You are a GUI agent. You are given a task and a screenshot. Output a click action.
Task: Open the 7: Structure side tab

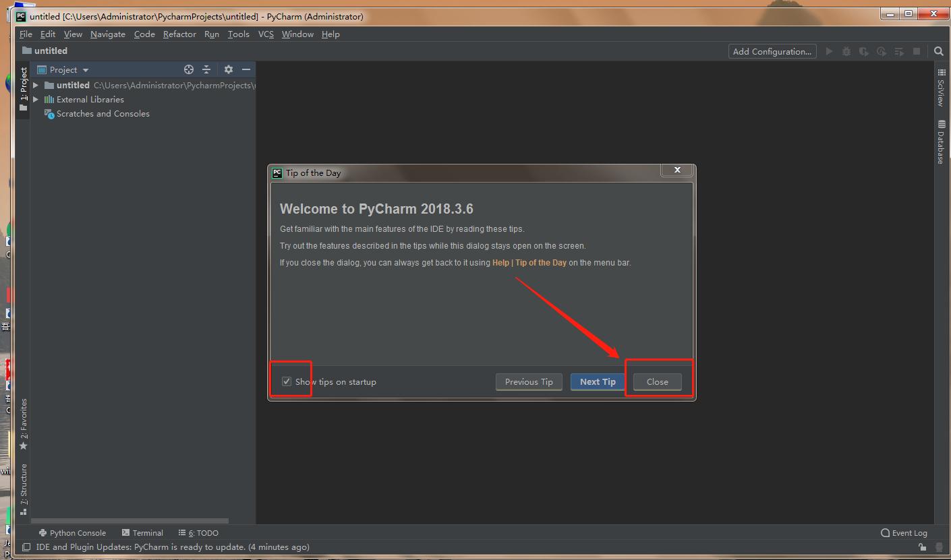coord(24,489)
